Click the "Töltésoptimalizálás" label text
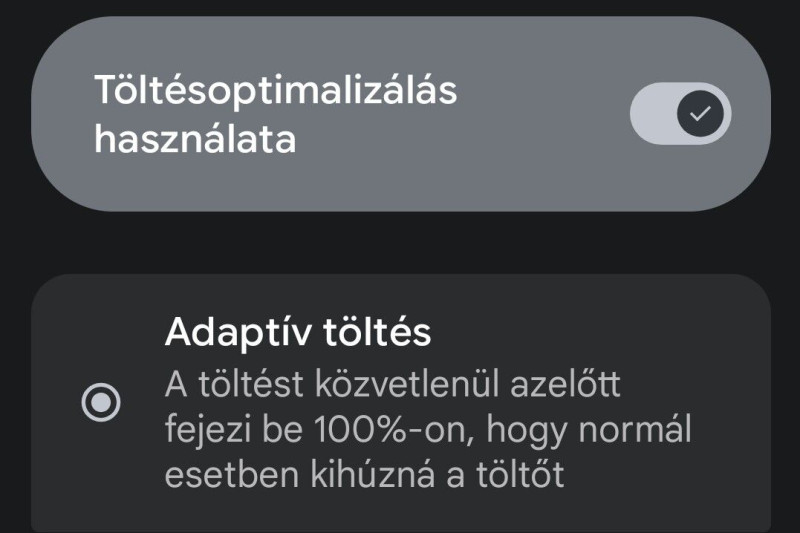The image size is (800, 533). pyautogui.click(x=276, y=90)
